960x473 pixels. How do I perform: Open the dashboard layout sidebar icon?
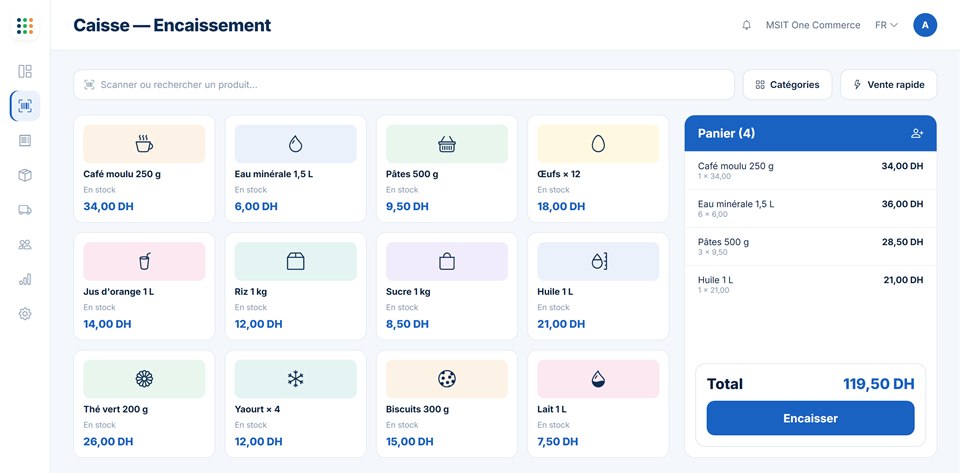(x=25, y=72)
